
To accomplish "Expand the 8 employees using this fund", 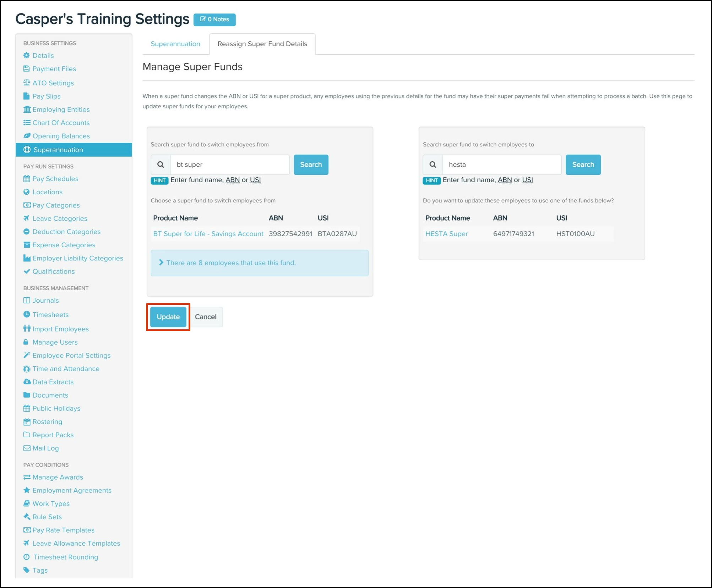I will pos(230,263).
